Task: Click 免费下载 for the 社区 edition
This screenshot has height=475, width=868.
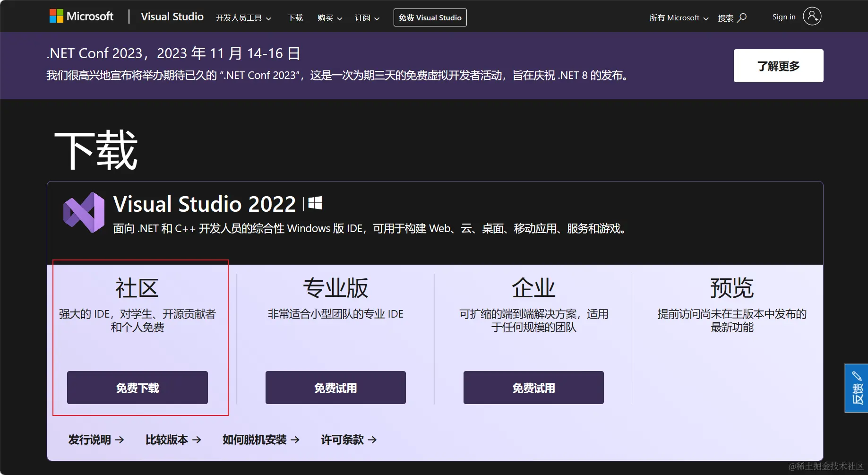Action: pyautogui.click(x=138, y=388)
